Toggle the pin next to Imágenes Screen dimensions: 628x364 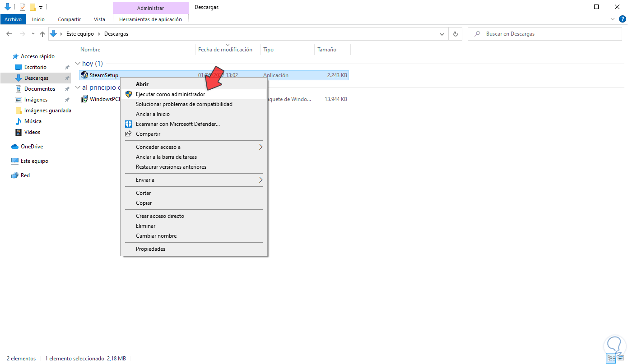[x=67, y=100]
